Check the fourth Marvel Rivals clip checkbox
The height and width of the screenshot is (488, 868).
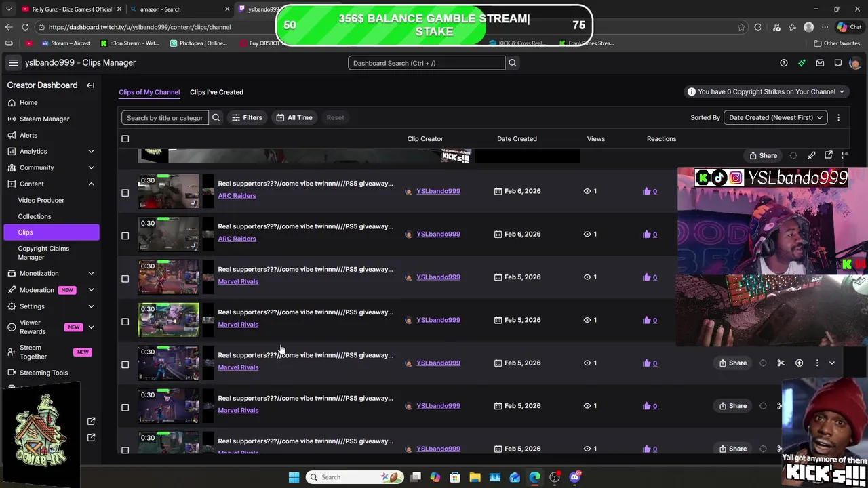125,407
